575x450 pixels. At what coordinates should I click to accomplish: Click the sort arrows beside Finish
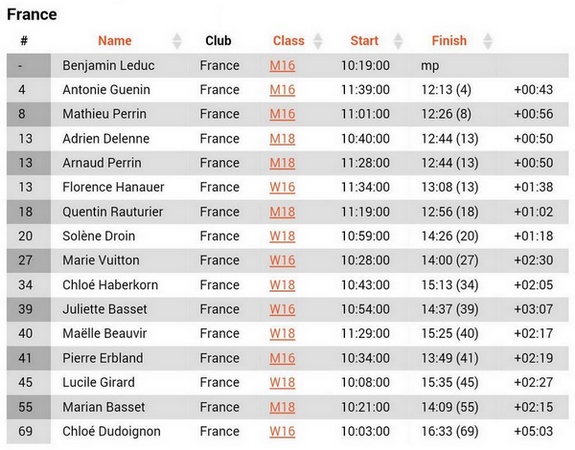(488, 41)
